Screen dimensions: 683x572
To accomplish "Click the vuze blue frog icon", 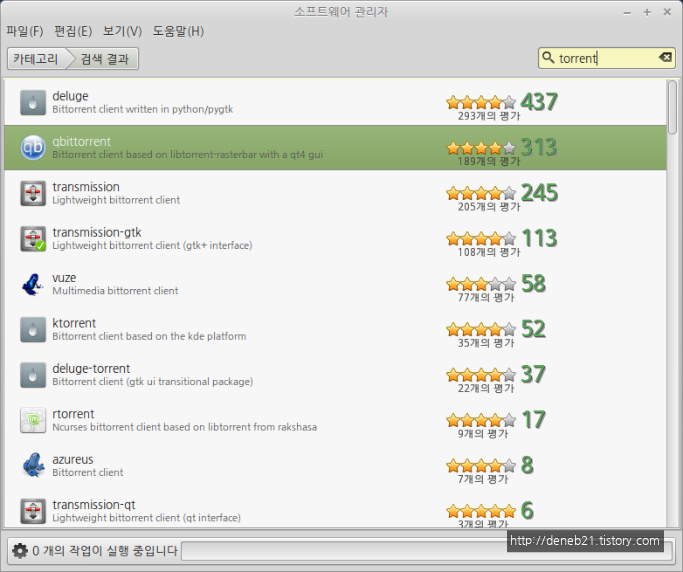I will (33, 284).
